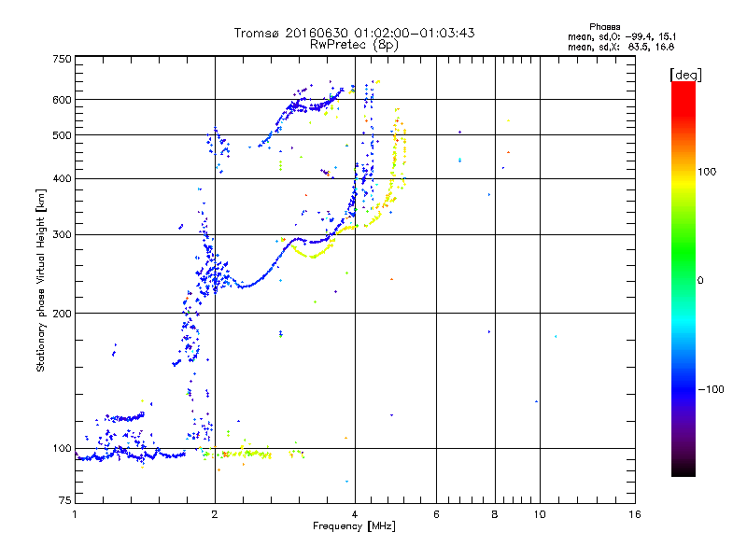This screenshot has height=560, width=747.
Task: Click the y-axis '400' tick label
Action: coord(62,178)
